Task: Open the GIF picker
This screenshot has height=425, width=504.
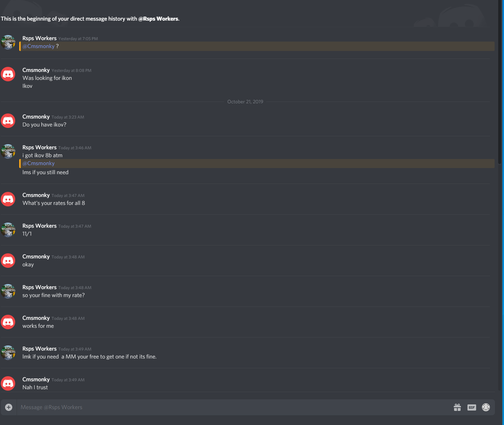Action: click(471, 407)
